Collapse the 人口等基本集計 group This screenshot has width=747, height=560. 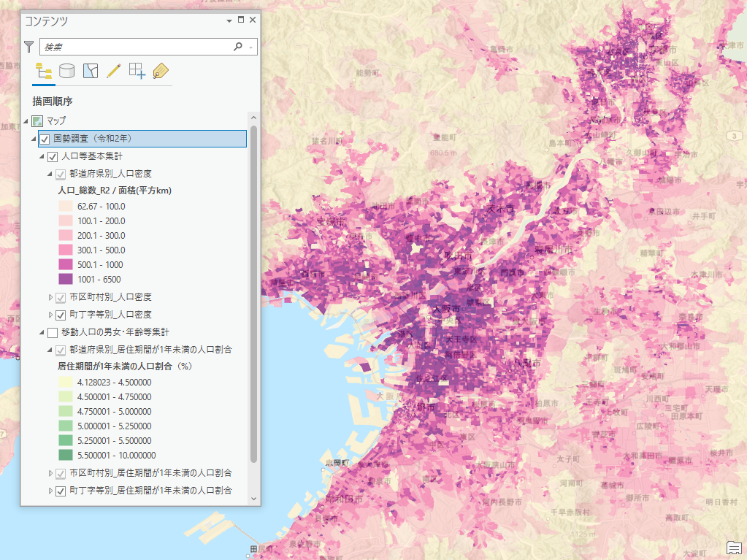point(42,156)
